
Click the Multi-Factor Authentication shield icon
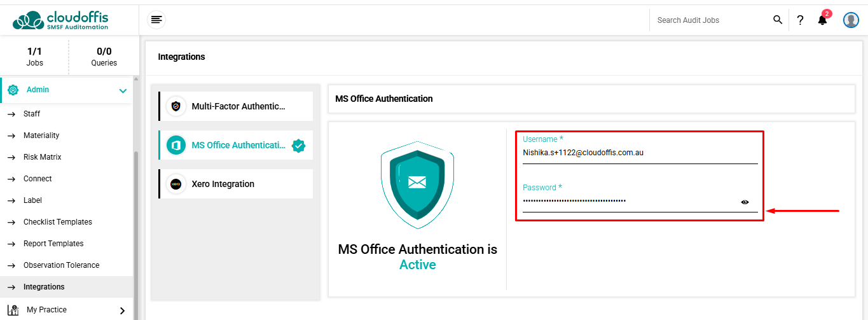coord(176,107)
